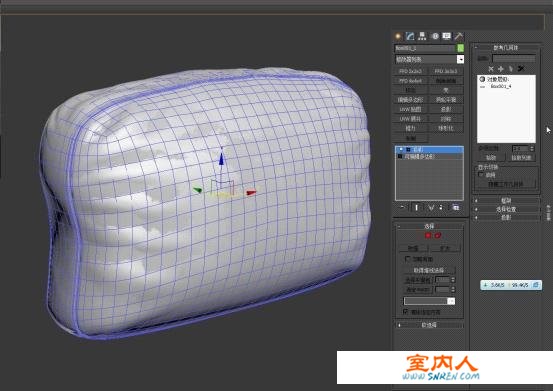Viewport: 553px width, 391px height.
Task: Apply the FFD 2x2x2 modifier button
Action: tap(410, 71)
